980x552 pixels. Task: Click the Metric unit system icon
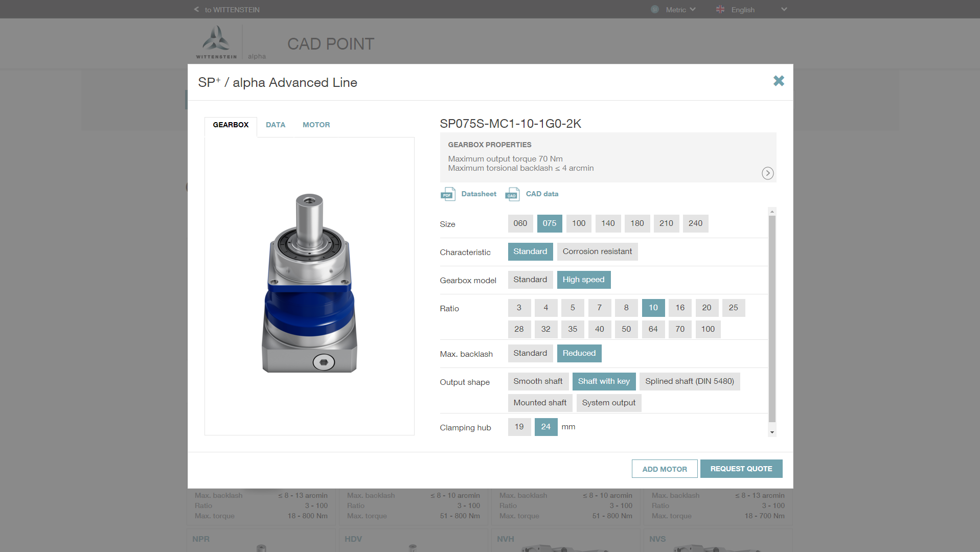click(x=655, y=10)
